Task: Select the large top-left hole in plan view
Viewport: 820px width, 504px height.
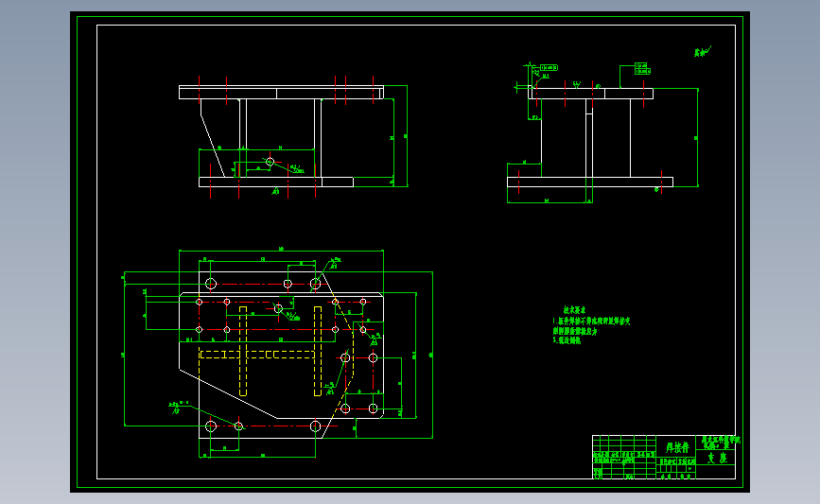Action: click(x=211, y=284)
